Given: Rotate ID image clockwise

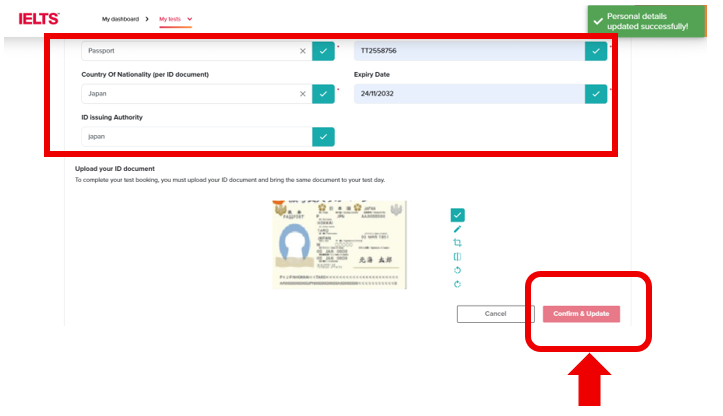Looking at the screenshot, I should tap(457, 284).
